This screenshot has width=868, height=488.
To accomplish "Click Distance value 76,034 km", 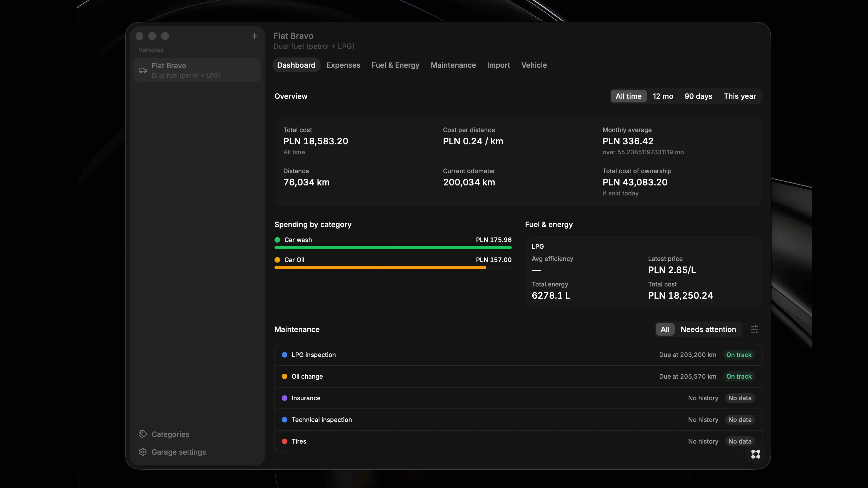I will [x=306, y=182].
